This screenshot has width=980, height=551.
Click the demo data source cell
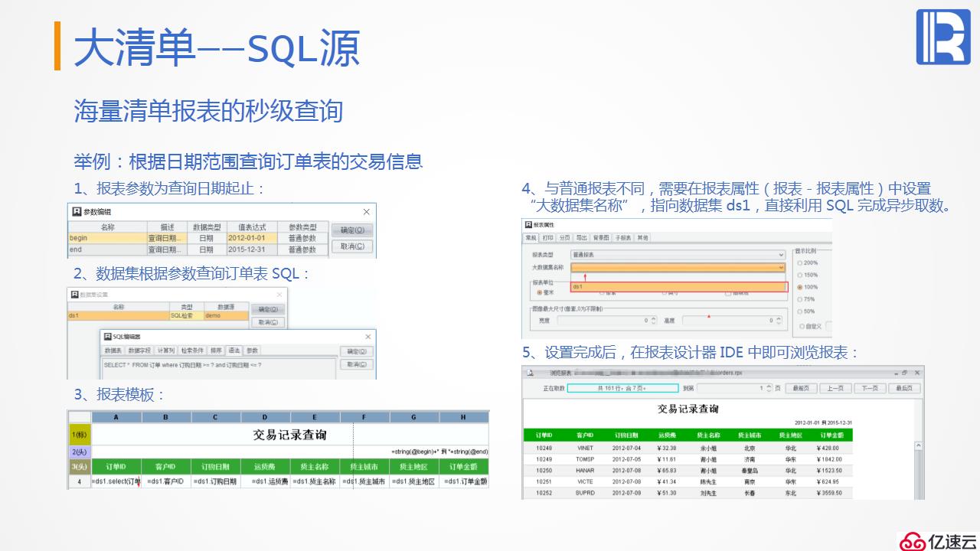pyautogui.click(x=226, y=315)
